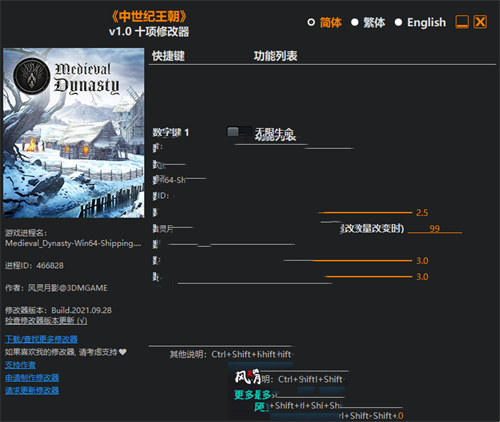Select the 简体 language radio button
Image resolution: width=500 pixels, height=422 pixels.
(x=311, y=22)
